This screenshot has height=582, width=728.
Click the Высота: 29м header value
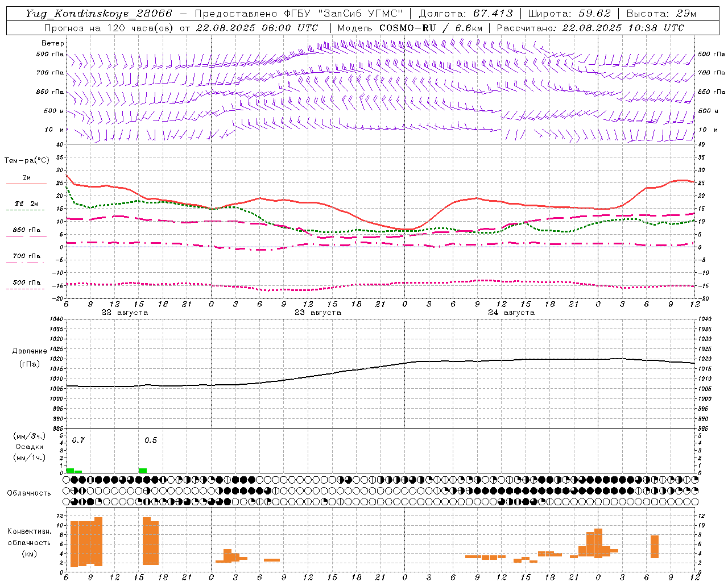click(x=661, y=14)
